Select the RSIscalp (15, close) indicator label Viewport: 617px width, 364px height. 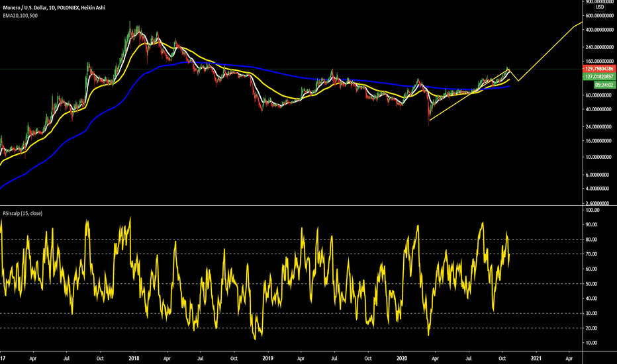[23, 213]
